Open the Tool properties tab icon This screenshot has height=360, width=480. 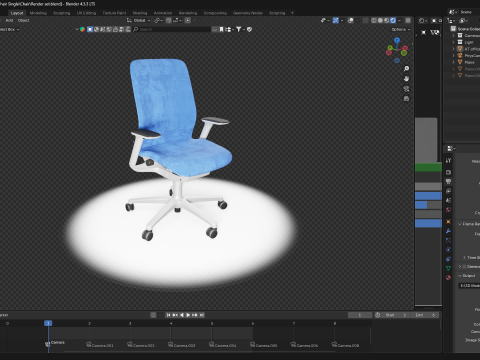tap(448, 161)
